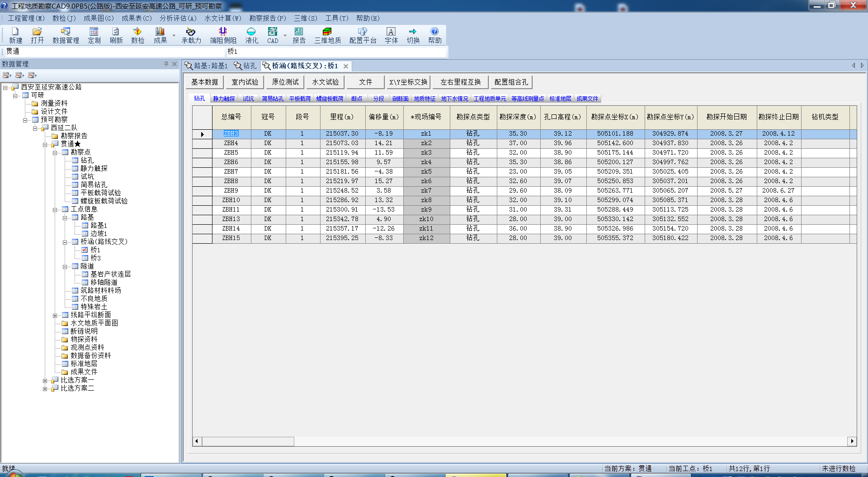Click the X\Y坐标交换 button

[x=408, y=82]
